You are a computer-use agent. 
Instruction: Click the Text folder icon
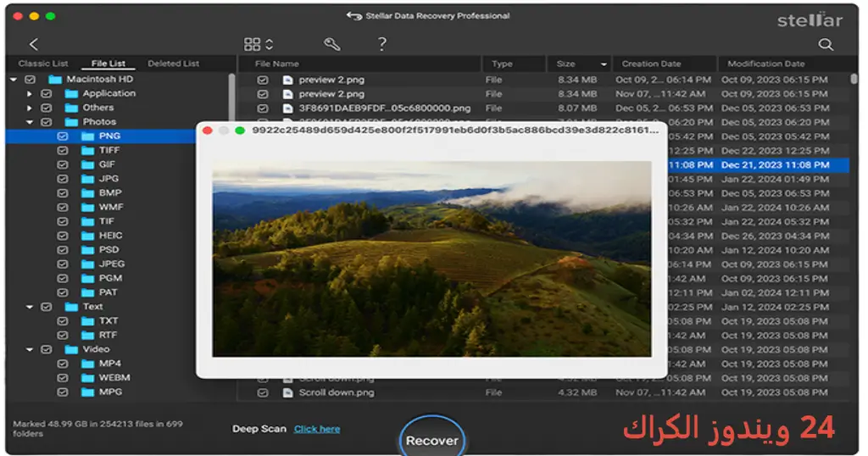[71, 307]
